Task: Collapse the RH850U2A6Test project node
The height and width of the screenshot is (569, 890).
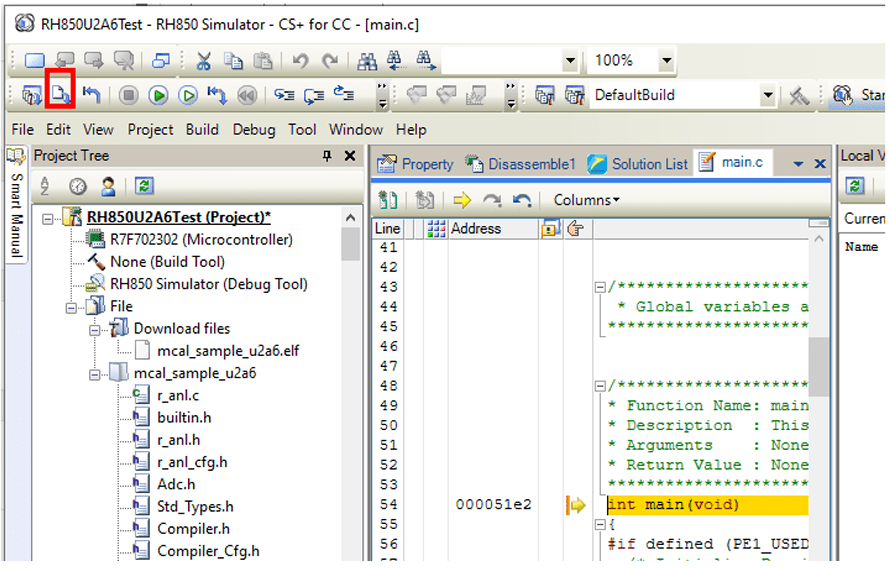Action: [50, 218]
